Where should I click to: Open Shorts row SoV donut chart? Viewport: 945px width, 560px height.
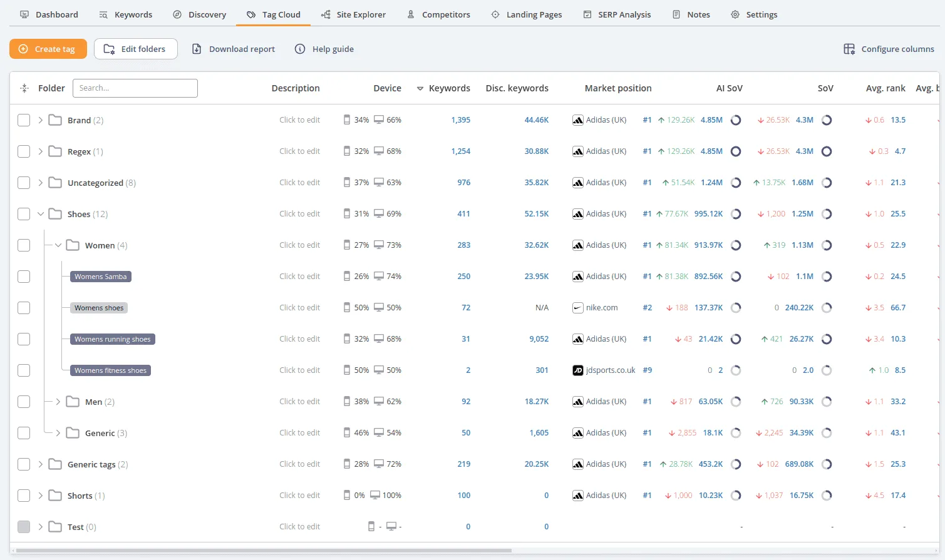tap(827, 496)
